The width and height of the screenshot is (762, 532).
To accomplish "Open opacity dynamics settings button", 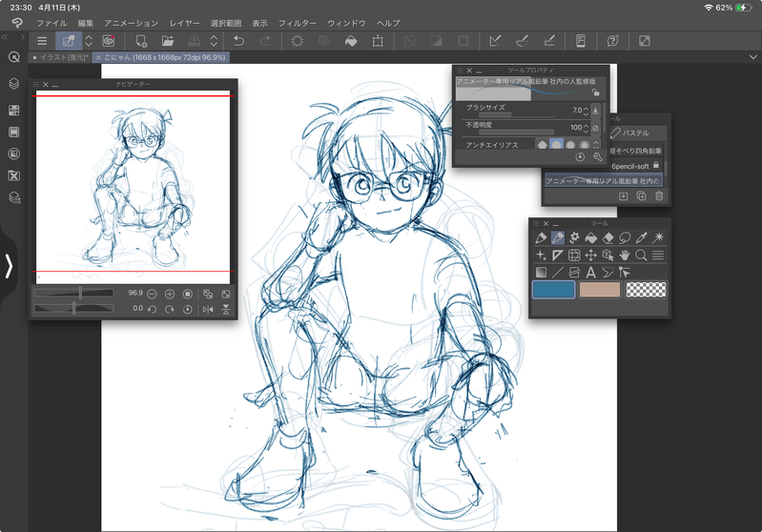I will 595,128.
